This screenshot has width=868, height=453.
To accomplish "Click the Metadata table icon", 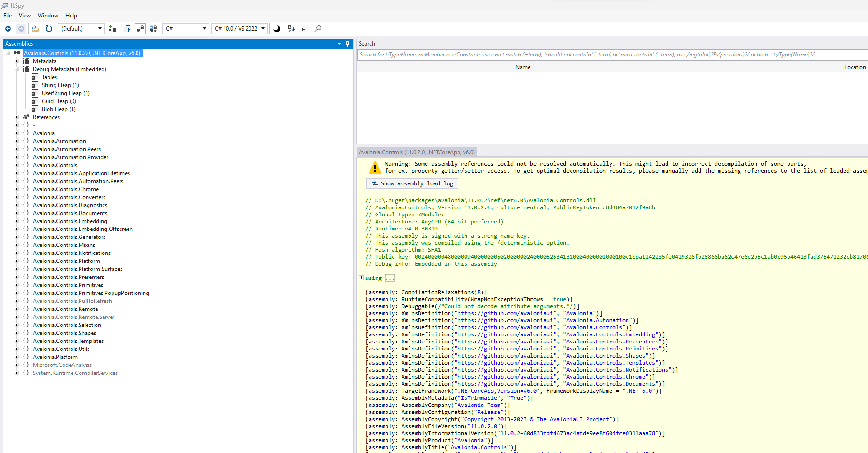I will click(26, 61).
